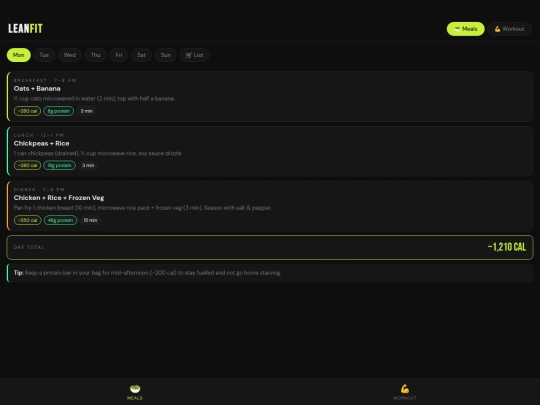The height and width of the screenshot is (405, 540).
Task: Select the Mon day tab
Action: pyautogui.click(x=19, y=55)
